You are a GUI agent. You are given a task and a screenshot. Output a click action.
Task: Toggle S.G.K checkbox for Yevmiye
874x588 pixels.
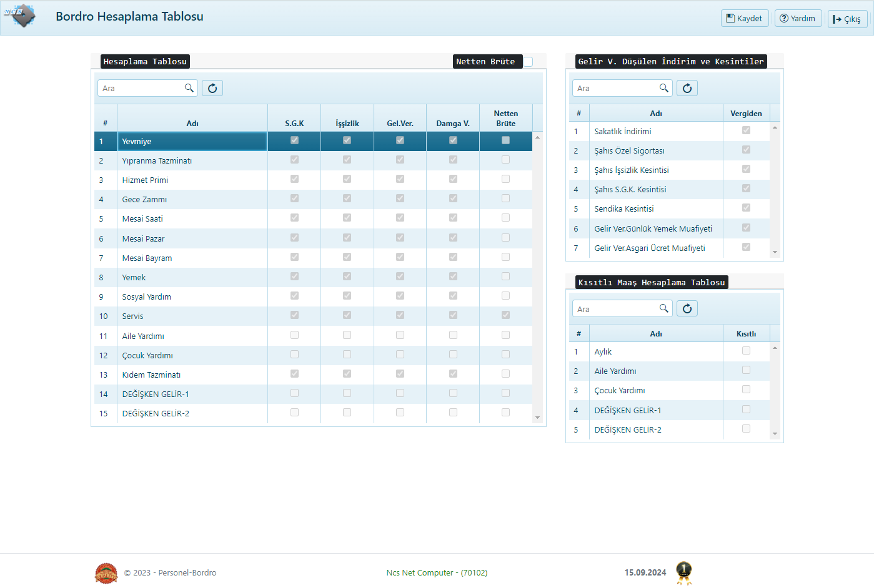click(x=294, y=140)
